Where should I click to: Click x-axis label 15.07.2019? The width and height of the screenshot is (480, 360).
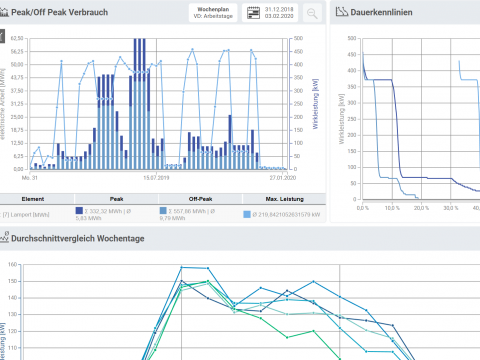(156, 178)
